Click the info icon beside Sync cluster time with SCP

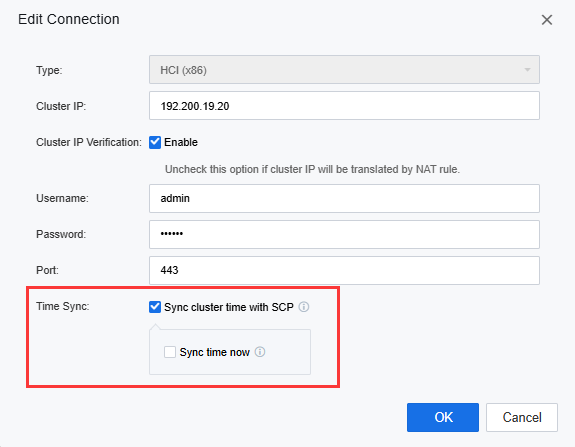coord(304,307)
